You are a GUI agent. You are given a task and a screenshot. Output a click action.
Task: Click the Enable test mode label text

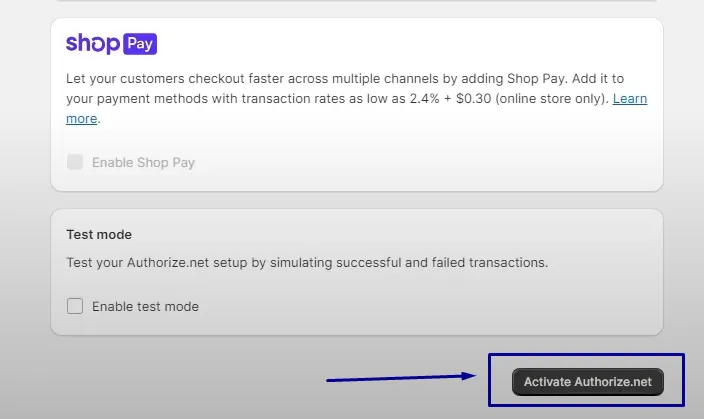coord(145,307)
